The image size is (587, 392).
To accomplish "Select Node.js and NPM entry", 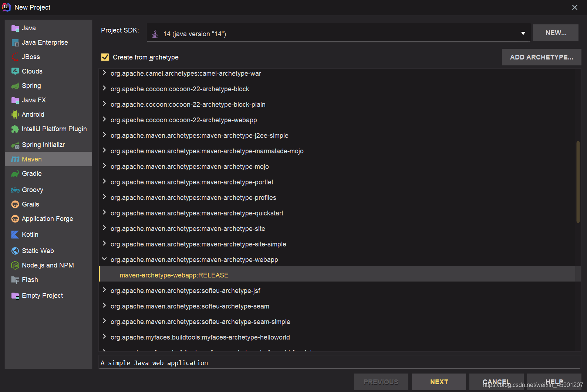I will 48,265.
